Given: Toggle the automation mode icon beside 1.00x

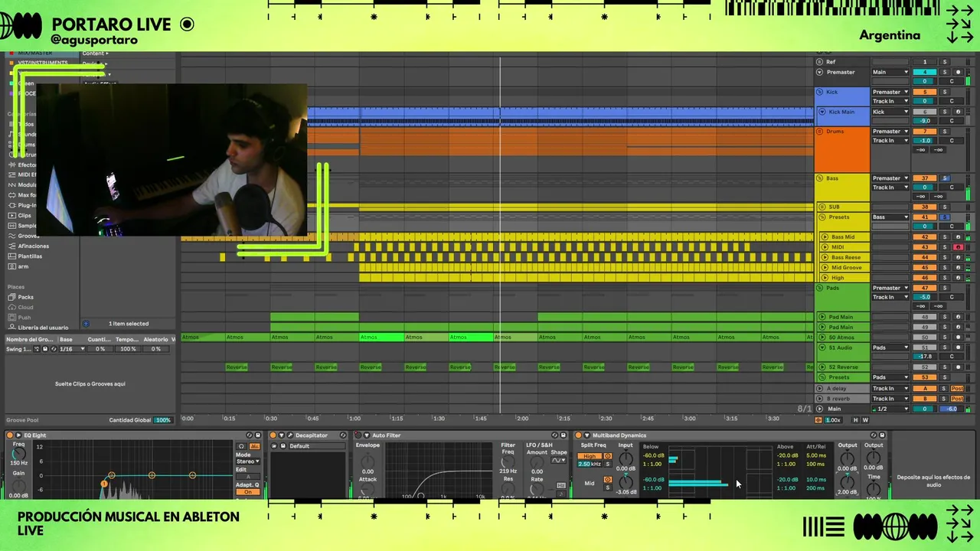Looking at the screenshot, I should coord(818,419).
